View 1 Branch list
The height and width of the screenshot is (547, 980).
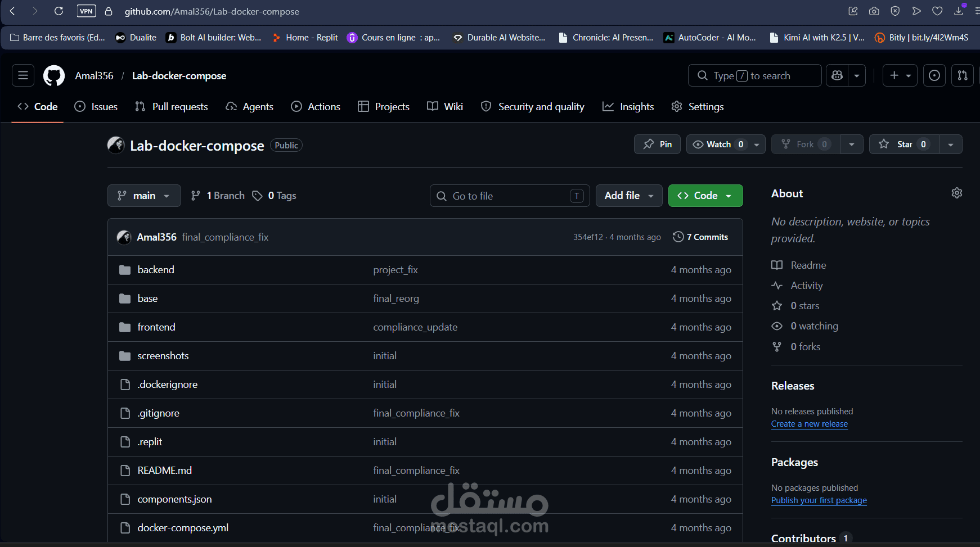tap(218, 196)
